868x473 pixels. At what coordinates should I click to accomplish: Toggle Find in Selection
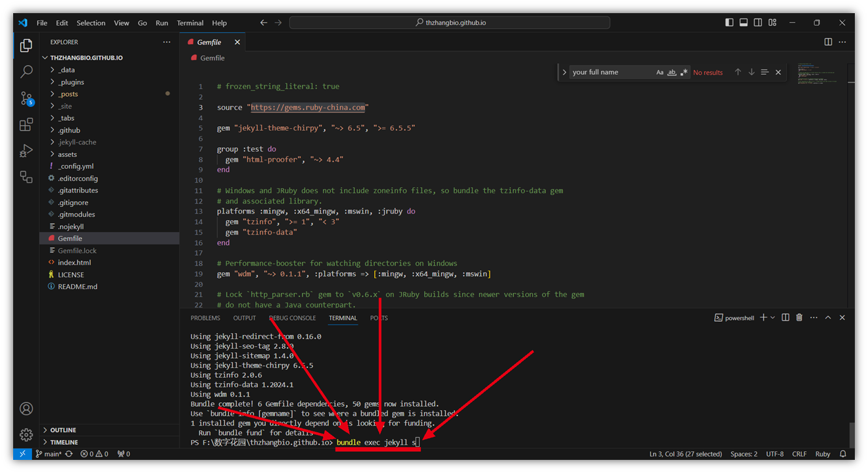point(765,72)
